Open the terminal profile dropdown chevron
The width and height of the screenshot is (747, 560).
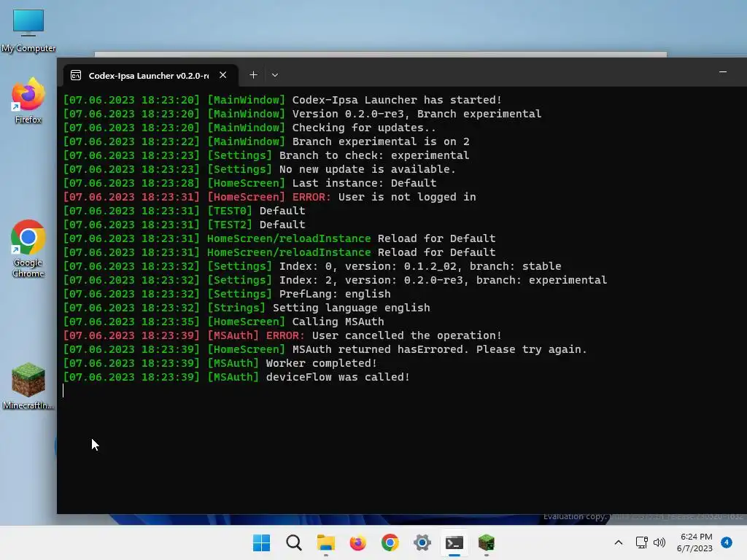pyautogui.click(x=275, y=75)
